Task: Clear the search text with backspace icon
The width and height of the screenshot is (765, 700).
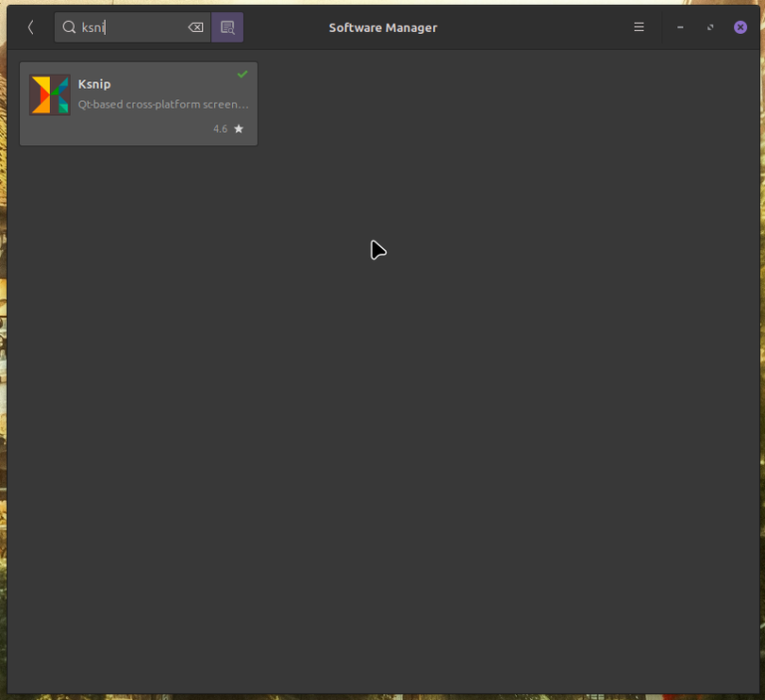Action: 195,27
